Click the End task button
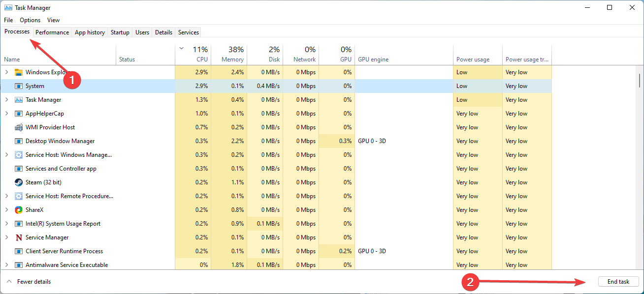The image size is (644, 294). click(x=618, y=282)
